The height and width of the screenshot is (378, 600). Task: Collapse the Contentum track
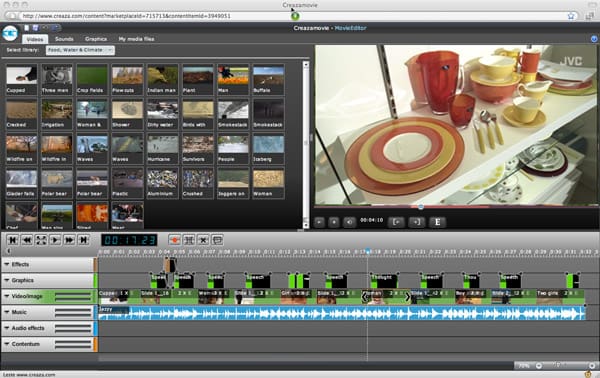7,344
